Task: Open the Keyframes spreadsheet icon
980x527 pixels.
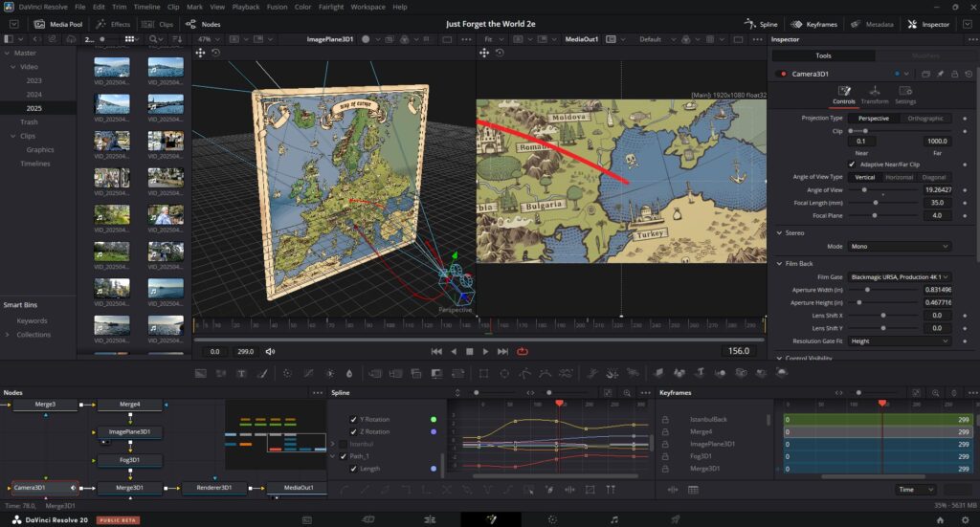Action: (693, 490)
